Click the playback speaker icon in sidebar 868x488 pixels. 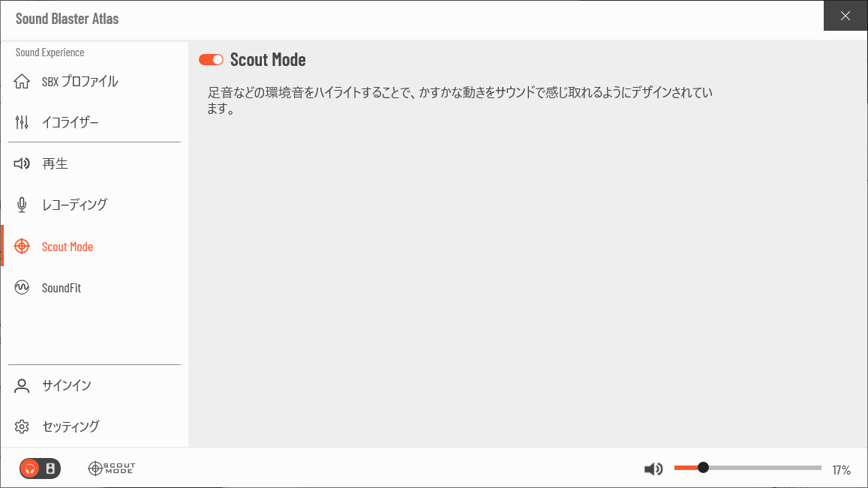tap(22, 163)
